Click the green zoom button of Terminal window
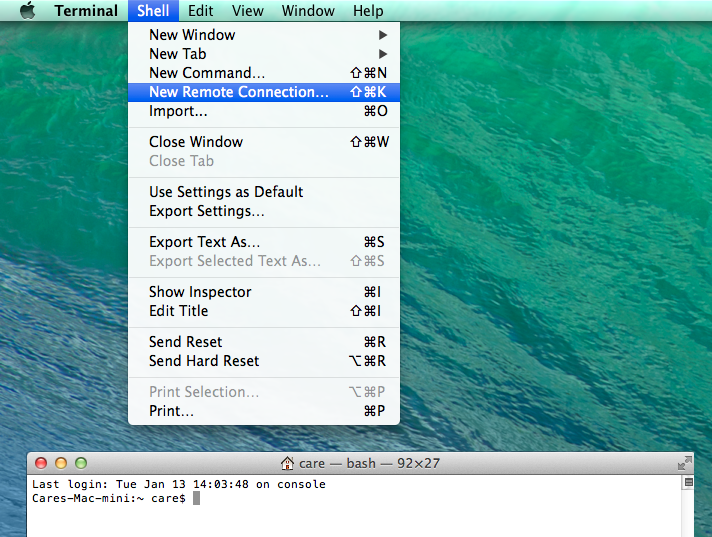Image resolution: width=712 pixels, height=537 pixels. [x=81, y=463]
